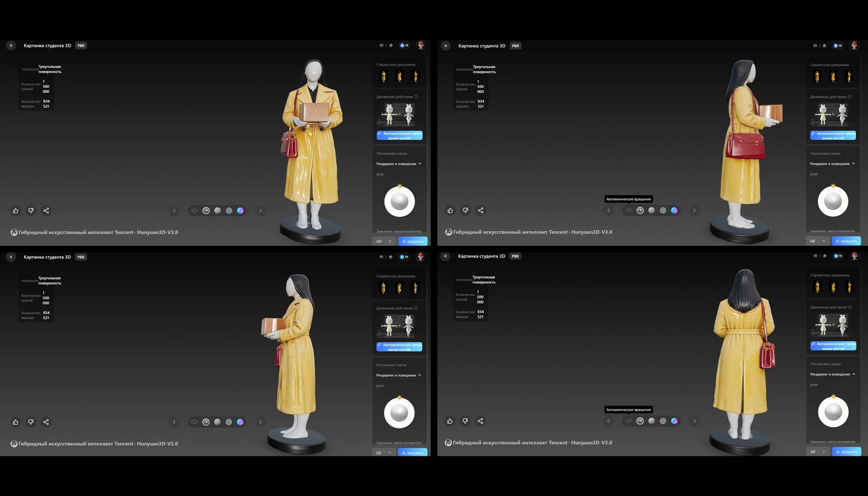
Task: Click the PBR badge in left-facing side-view window
Action: click(81, 257)
